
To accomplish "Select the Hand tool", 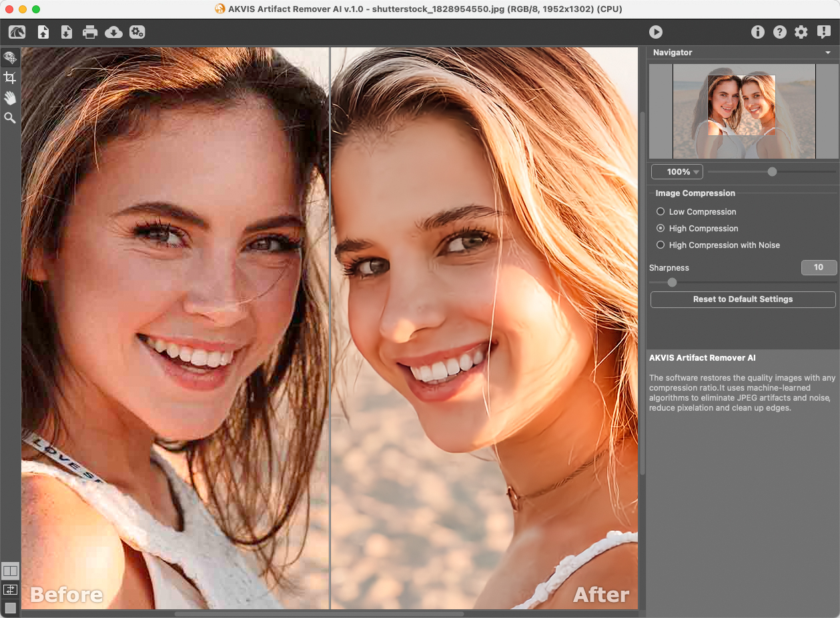I will 10,98.
